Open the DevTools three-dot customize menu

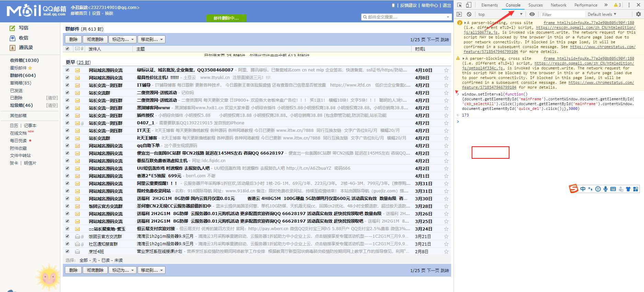point(629,5)
